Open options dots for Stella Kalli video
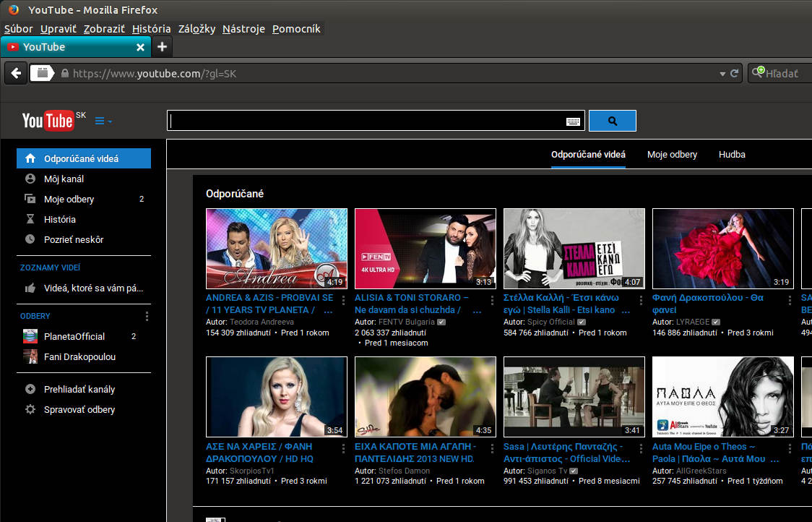This screenshot has width=812, height=522. (641, 300)
